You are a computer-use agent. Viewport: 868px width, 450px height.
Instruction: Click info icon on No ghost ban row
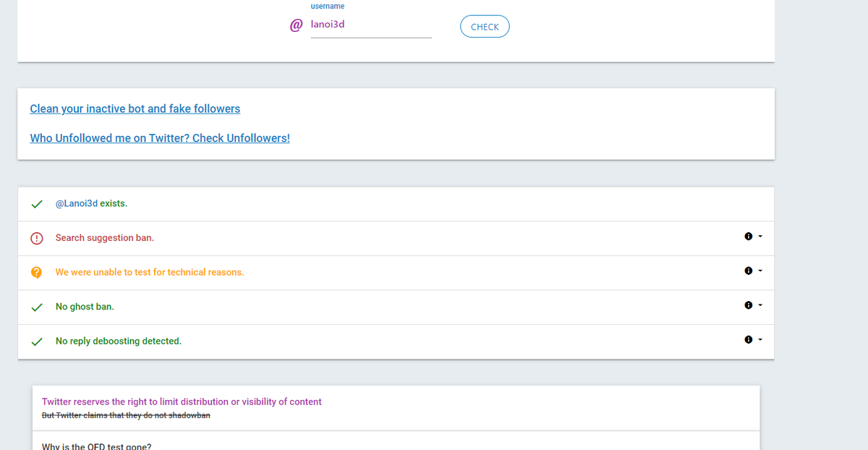pyautogui.click(x=748, y=305)
